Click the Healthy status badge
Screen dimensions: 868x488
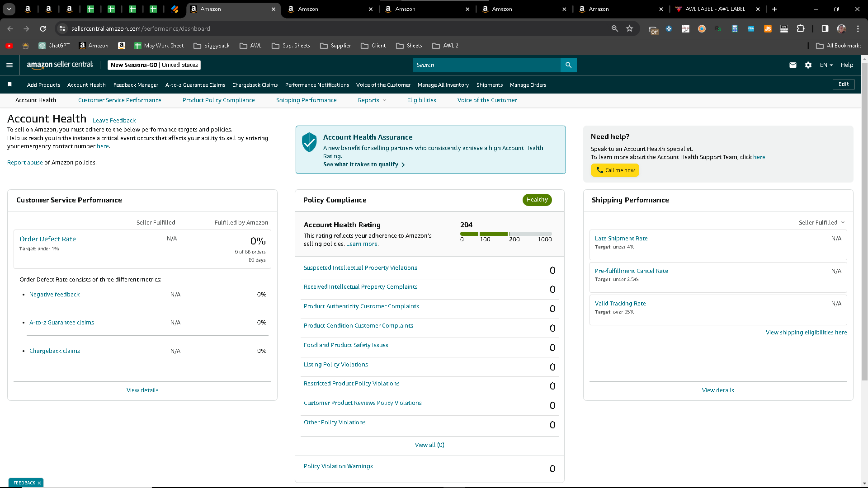[x=537, y=200]
